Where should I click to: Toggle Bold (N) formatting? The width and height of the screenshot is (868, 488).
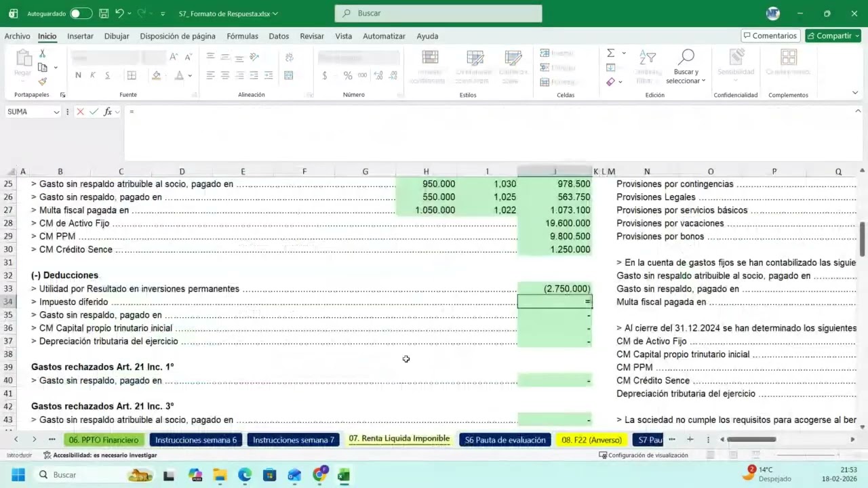(x=78, y=75)
